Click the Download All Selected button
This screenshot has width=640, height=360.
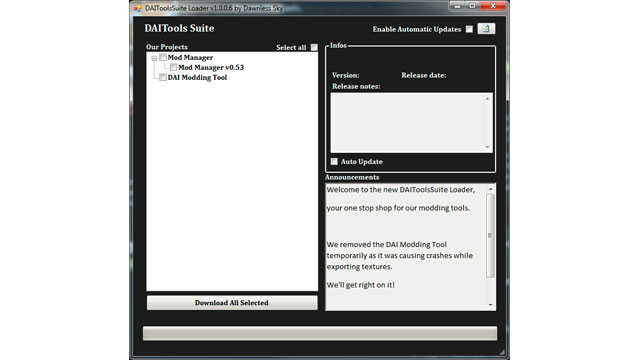click(x=232, y=303)
